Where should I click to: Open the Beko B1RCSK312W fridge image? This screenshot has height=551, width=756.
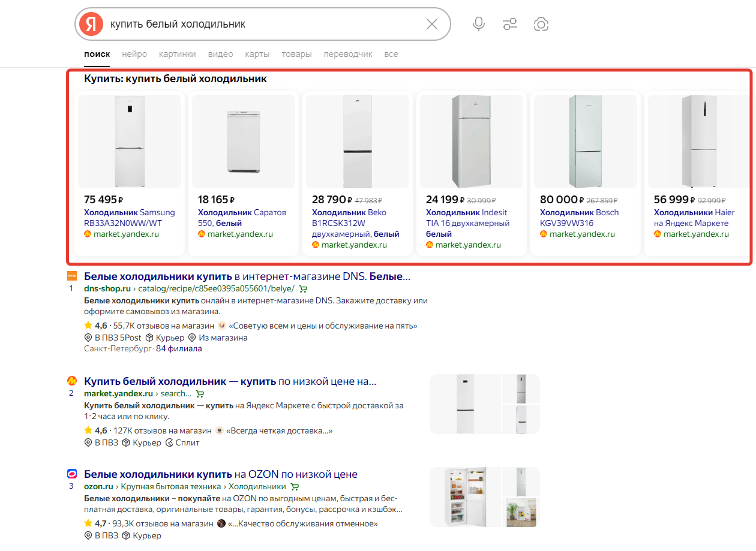(358, 141)
